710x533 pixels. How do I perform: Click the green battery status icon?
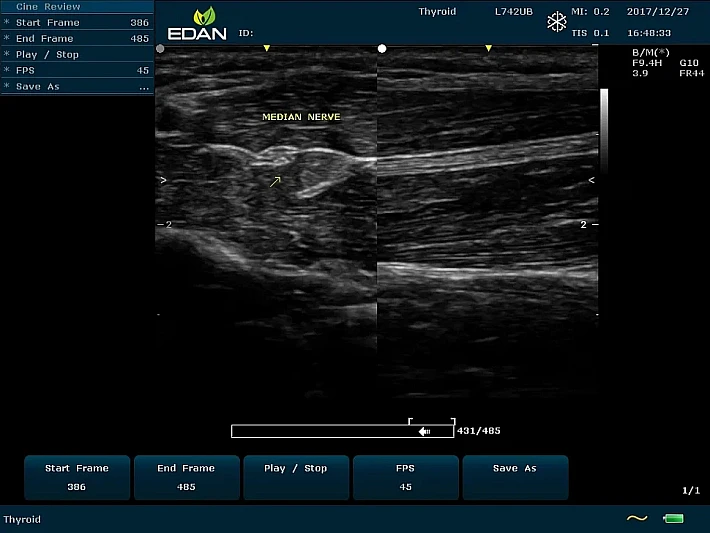click(x=673, y=518)
